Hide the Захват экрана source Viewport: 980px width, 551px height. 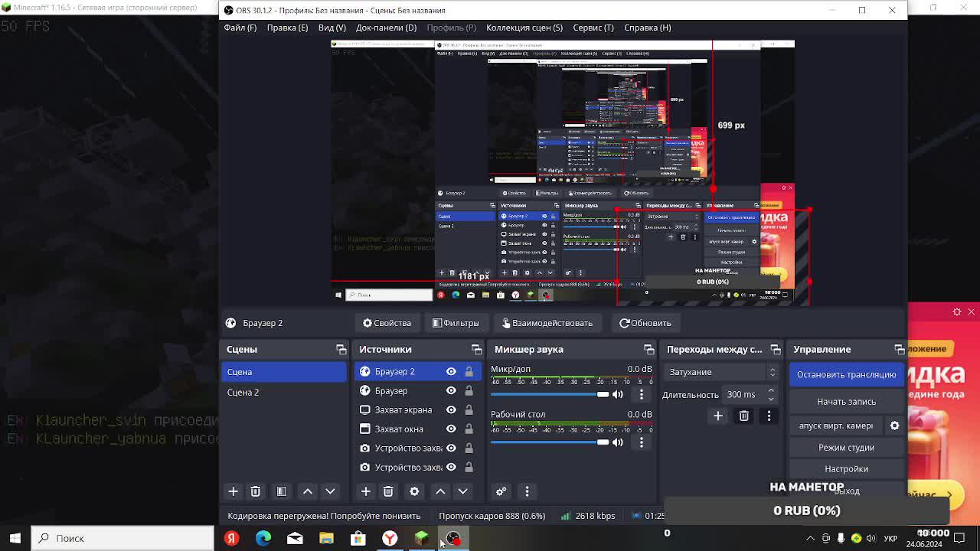point(451,410)
